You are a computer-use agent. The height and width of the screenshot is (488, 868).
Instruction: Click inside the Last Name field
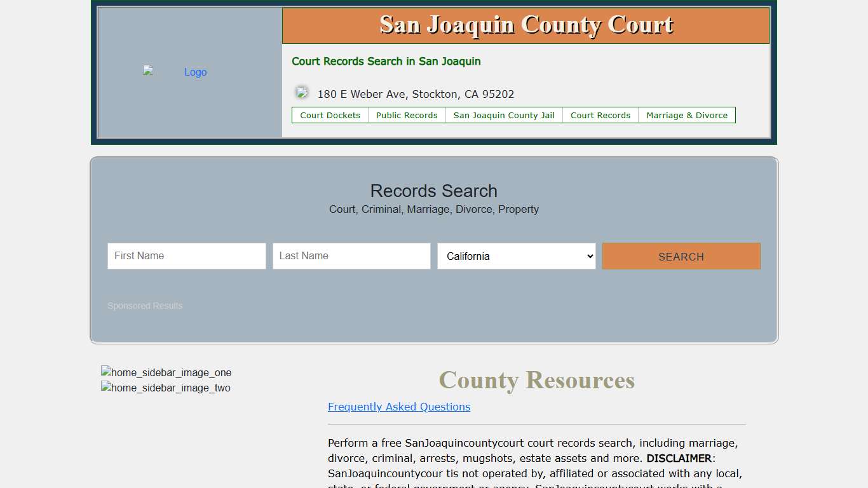tap(351, 256)
